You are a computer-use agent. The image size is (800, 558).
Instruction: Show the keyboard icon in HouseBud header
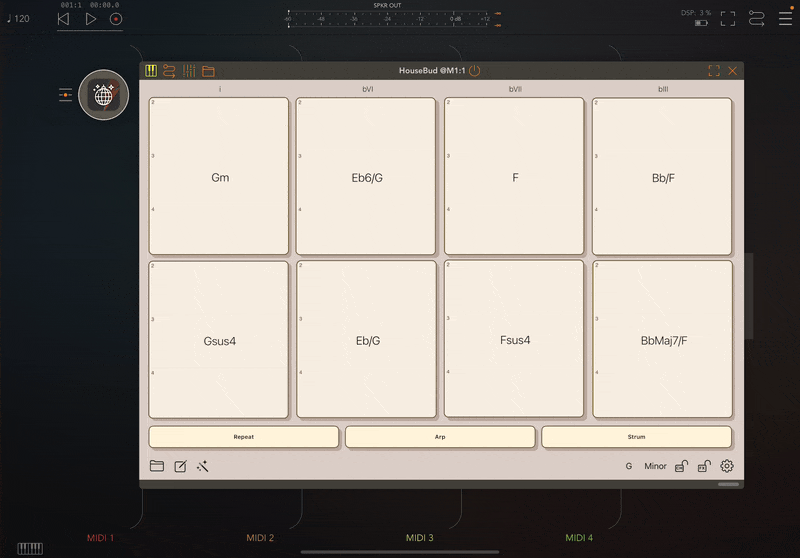[x=151, y=71]
